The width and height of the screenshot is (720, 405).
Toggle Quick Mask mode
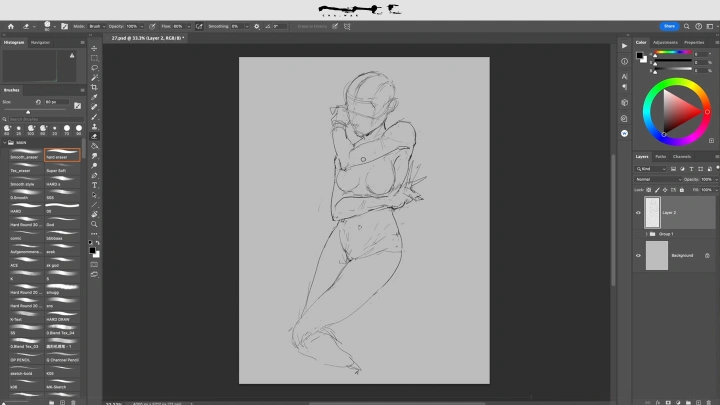tap(94, 264)
